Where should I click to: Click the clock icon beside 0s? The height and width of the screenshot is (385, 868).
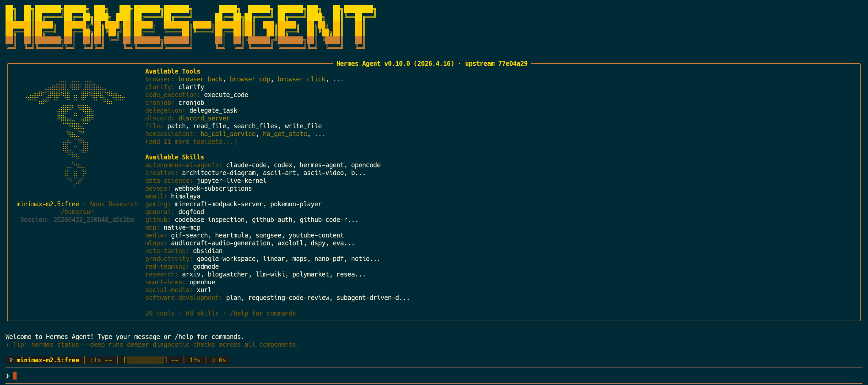pos(213,360)
